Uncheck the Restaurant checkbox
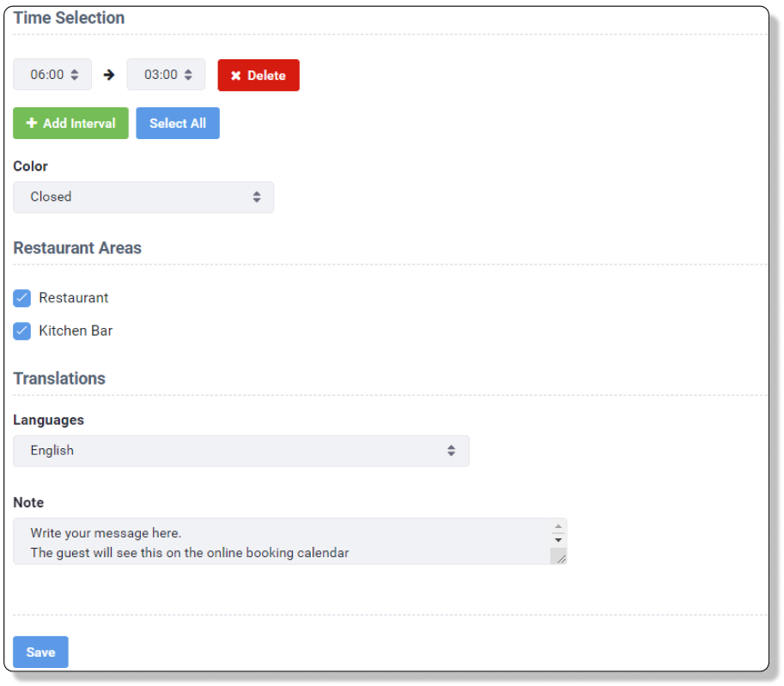Image resolution: width=784 pixels, height=686 pixels. pos(22,298)
